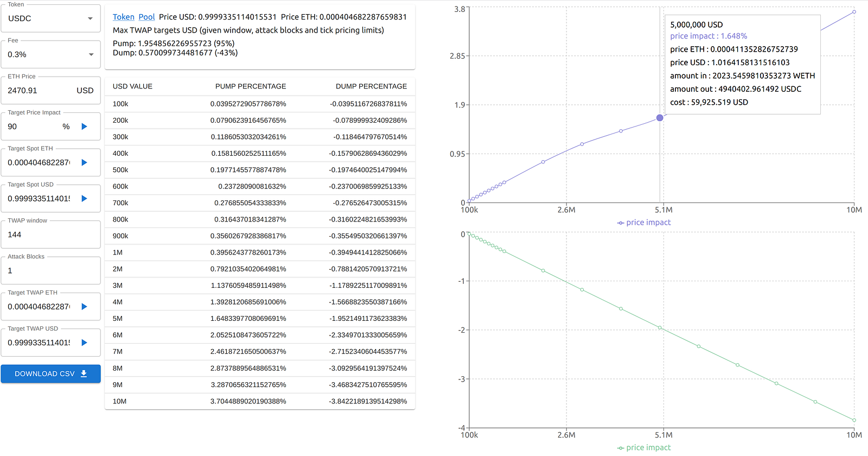This screenshot has height=456, width=868.
Task: Click the Dump: 0.570099734481677 (-43%) text
Action: [175, 53]
